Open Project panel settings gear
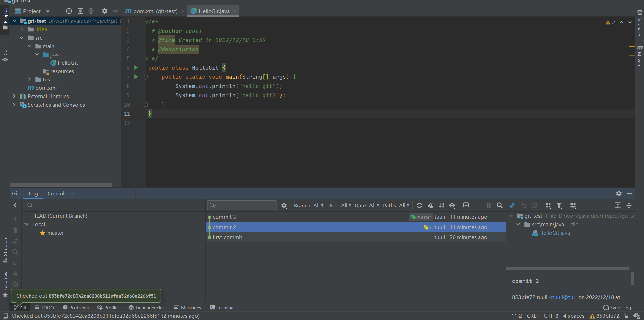The width and height of the screenshot is (644, 320). pyautogui.click(x=104, y=11)
